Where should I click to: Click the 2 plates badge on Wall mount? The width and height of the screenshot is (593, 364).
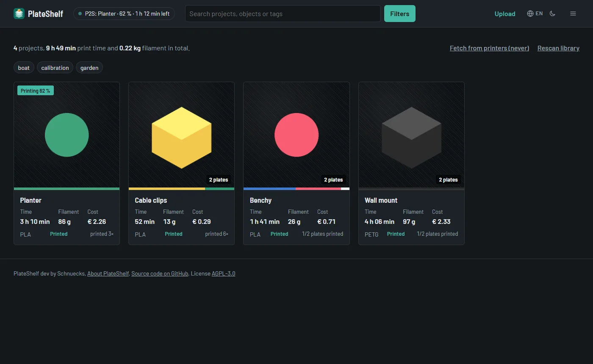pyautogui.click(x=448, y=179)
